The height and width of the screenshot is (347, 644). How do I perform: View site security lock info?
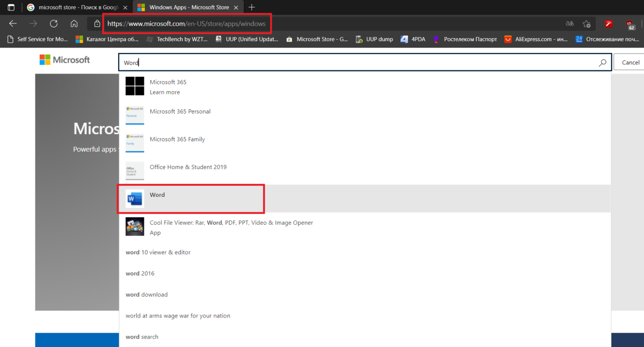tap(97, 24)
